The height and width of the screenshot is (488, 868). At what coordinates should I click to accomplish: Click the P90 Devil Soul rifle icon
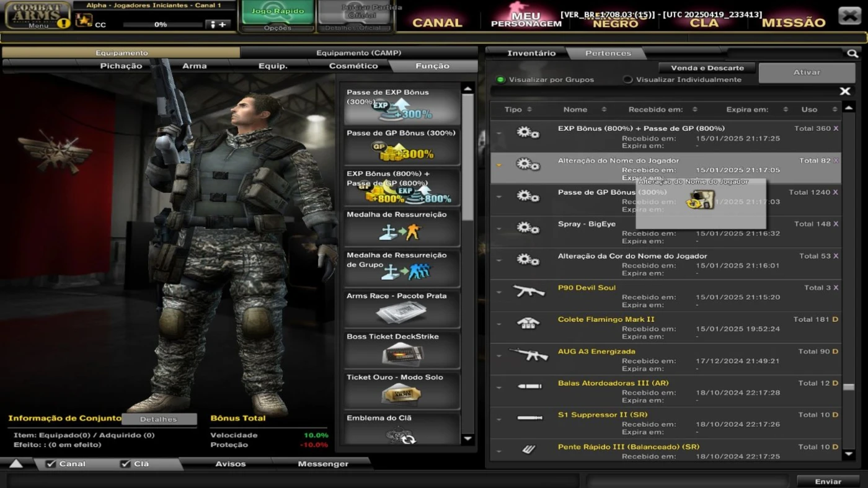click(x=529, y=291)
